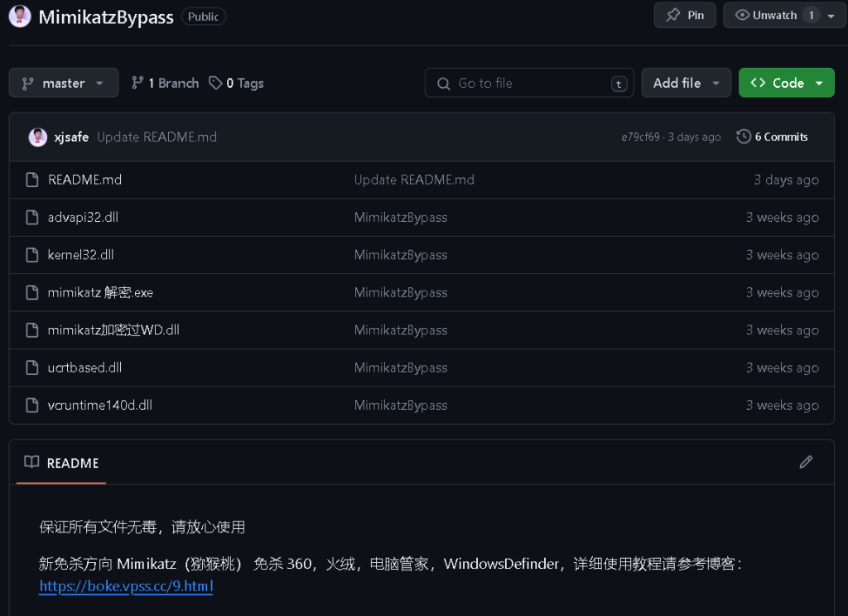Open the kernel32.dll file
The image size is (848, 616).
click(80, 255)
